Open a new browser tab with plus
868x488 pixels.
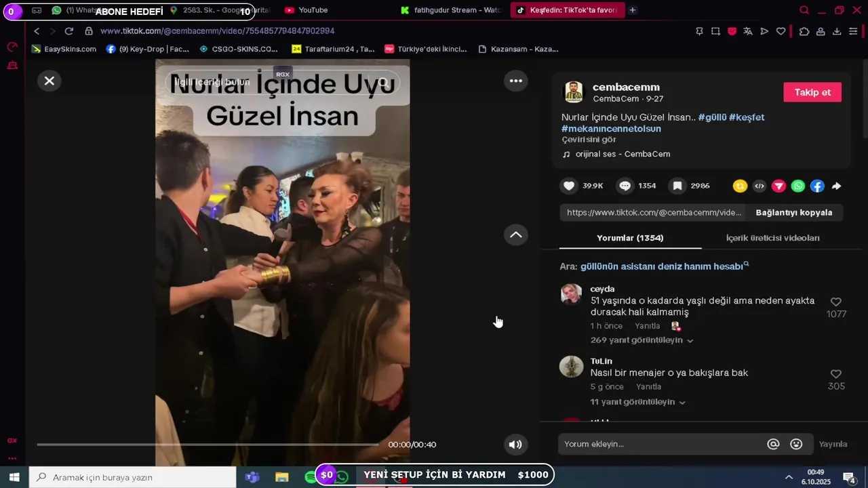(x=632, y=10)
